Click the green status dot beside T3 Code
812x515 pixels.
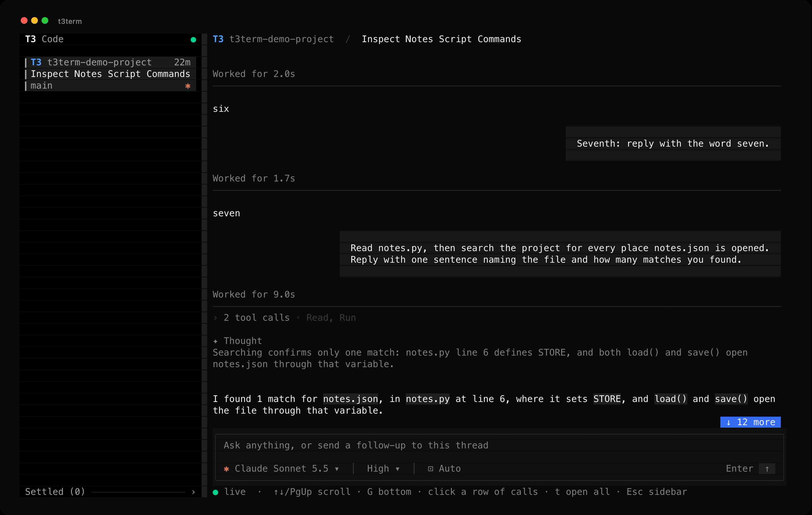click(x=193, y=39)
